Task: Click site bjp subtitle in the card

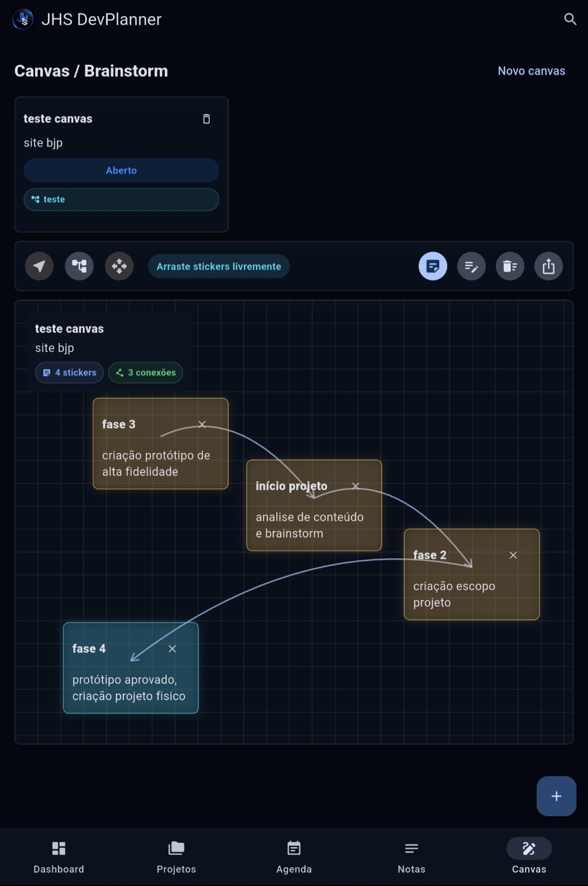Action: 43,143
